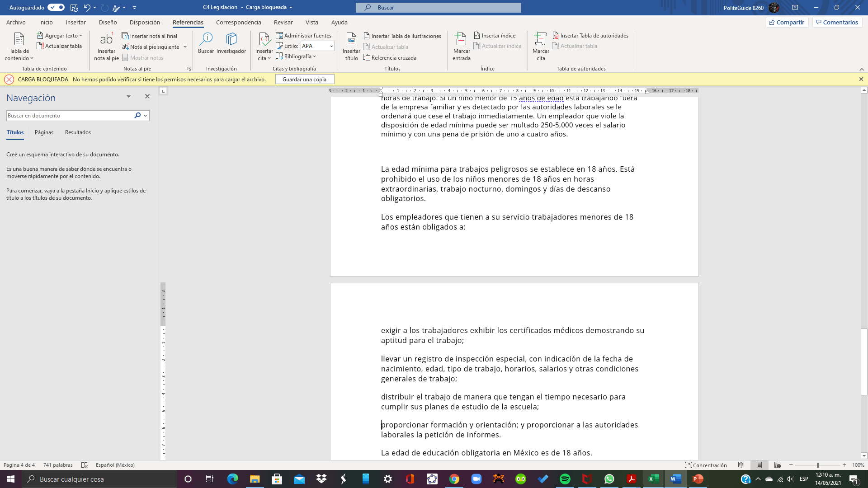Expand Nota al pie siguiente arrow
The height and width of the screenshot is (488, 868).
point(185,47)
